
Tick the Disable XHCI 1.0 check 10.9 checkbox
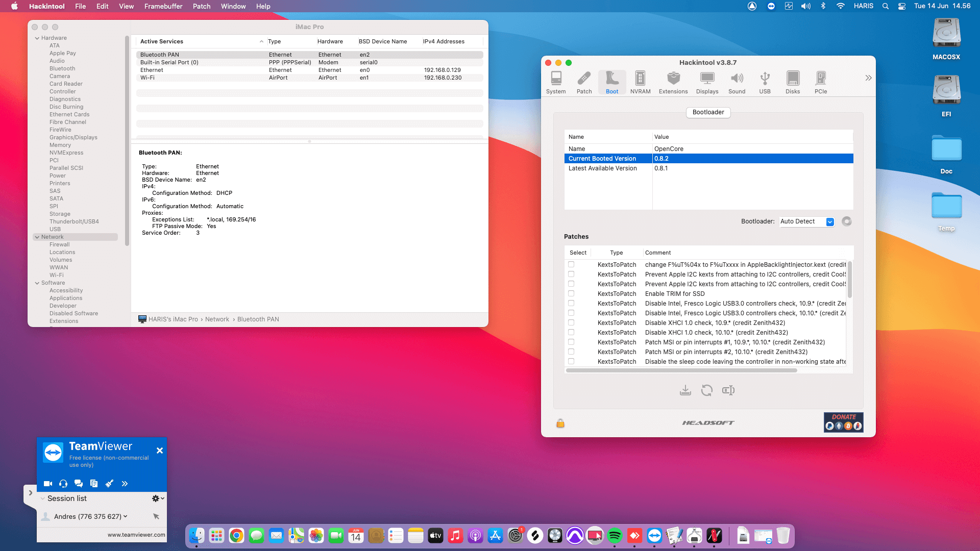[571, 322]
